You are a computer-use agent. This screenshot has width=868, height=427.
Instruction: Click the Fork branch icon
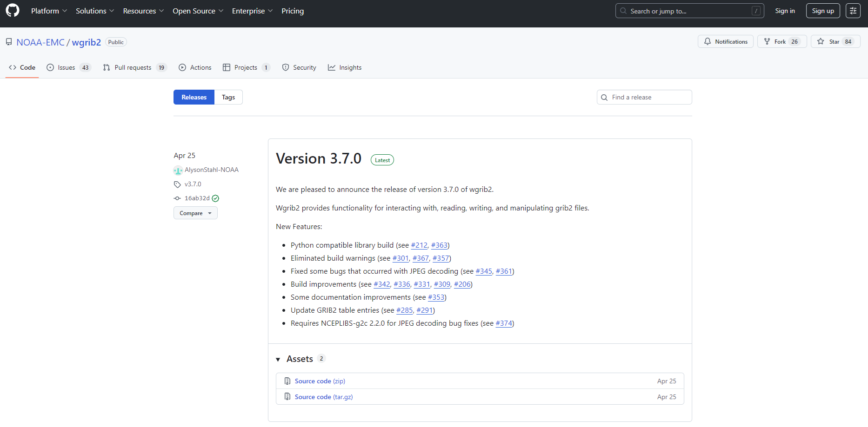tap(767, 41)
